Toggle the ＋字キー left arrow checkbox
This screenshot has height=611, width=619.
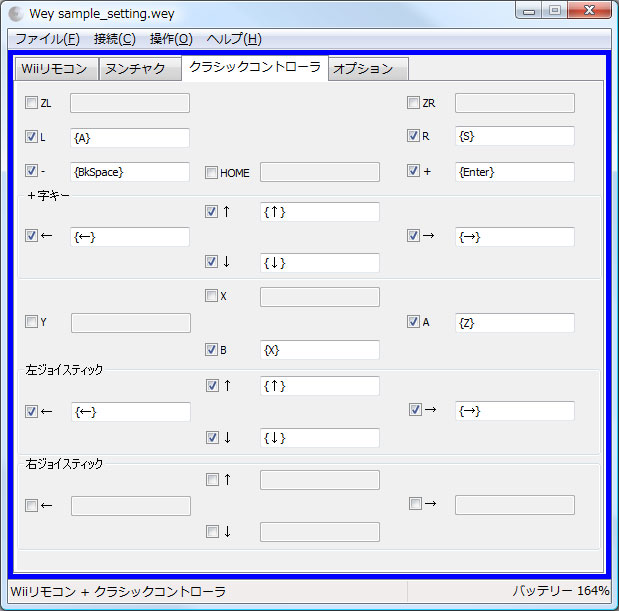point(31,235)
